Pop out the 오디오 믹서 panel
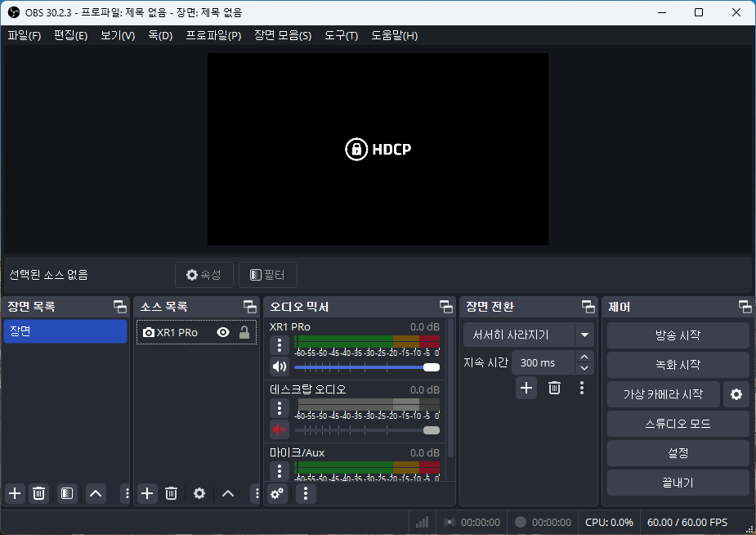 446,307
